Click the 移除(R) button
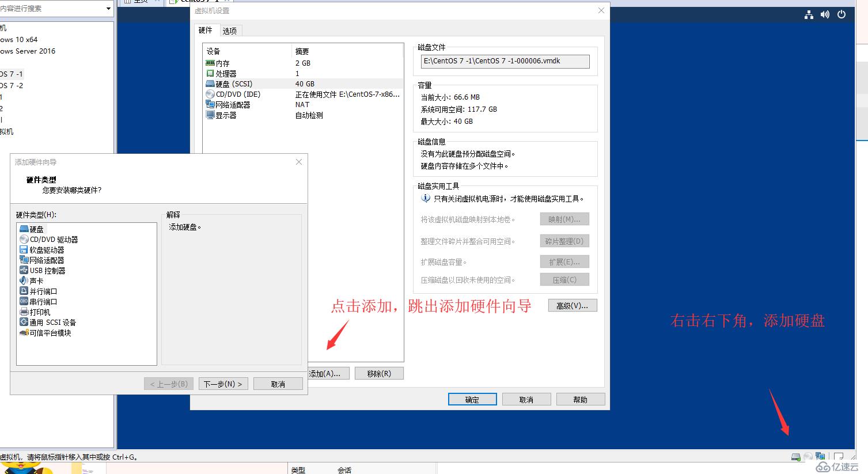 tap(379, 374)
